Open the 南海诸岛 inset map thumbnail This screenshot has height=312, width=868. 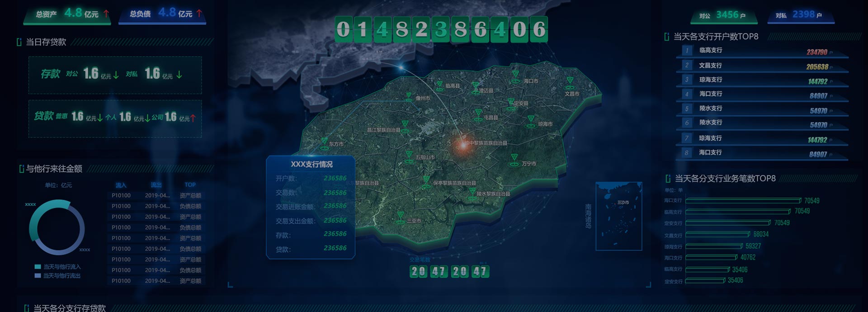[x=618, y=216]
